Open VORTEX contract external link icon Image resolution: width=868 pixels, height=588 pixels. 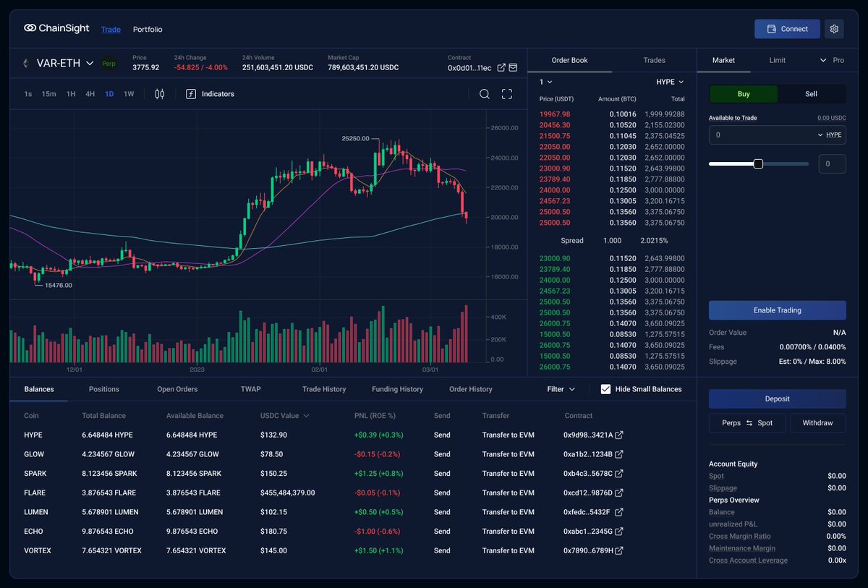[x=619, y=550]
